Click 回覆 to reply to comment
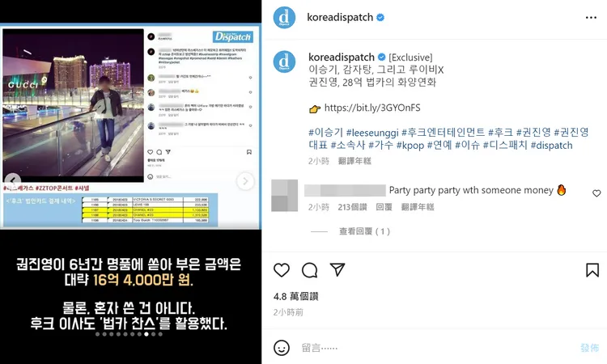This screenshot has height=364, width=607. 384,207
